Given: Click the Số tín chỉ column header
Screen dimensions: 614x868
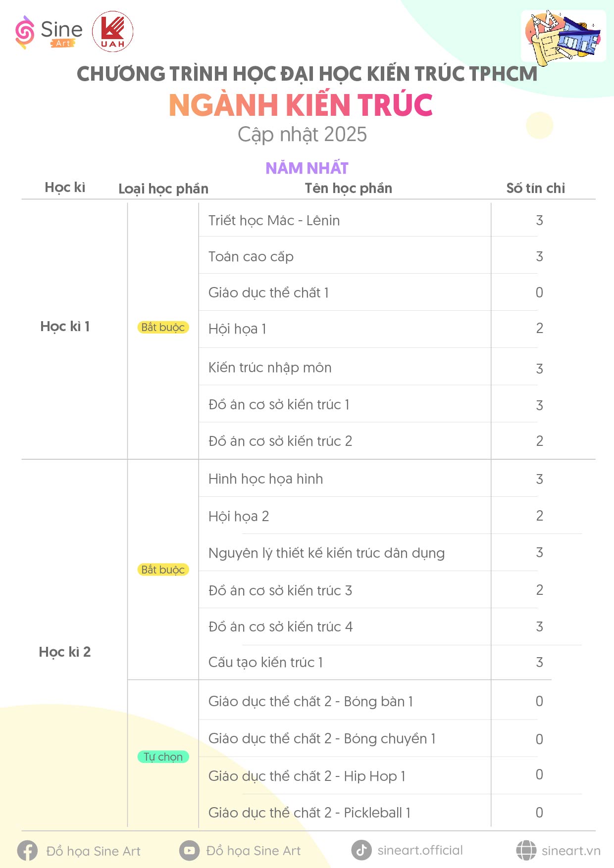Looking at the screenshot, I should pos(536,188).
